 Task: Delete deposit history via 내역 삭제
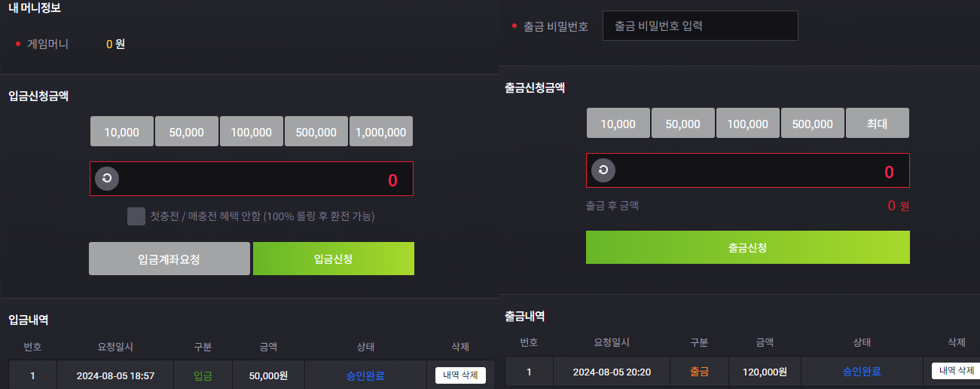[460, 375]
